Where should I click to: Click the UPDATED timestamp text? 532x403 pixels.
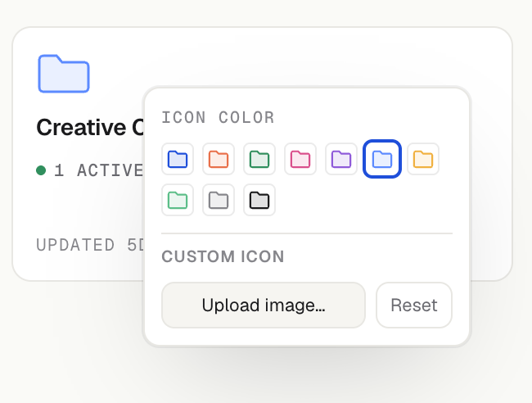(90, 245)
